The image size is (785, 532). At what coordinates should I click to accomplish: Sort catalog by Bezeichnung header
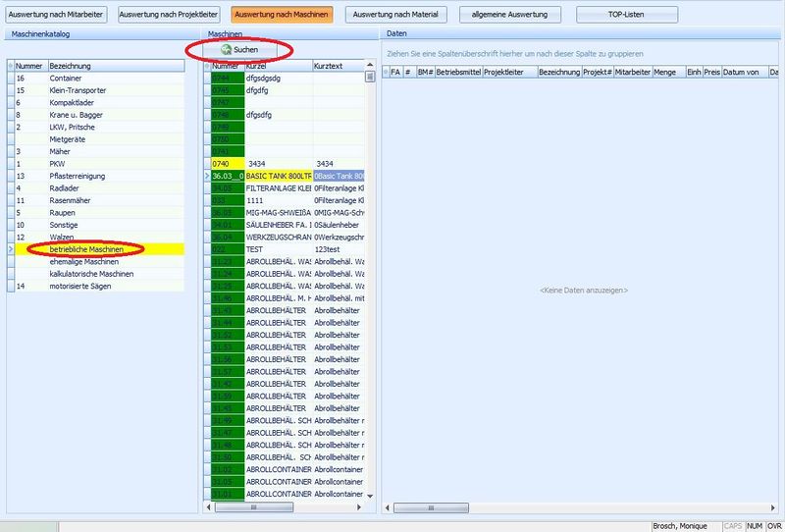(x=116, y=66)
